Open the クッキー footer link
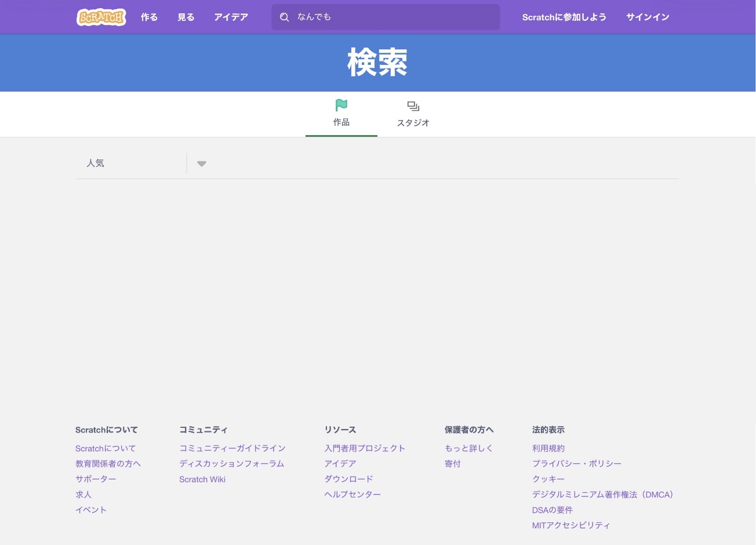756x545 pixels. coord(548,479)
